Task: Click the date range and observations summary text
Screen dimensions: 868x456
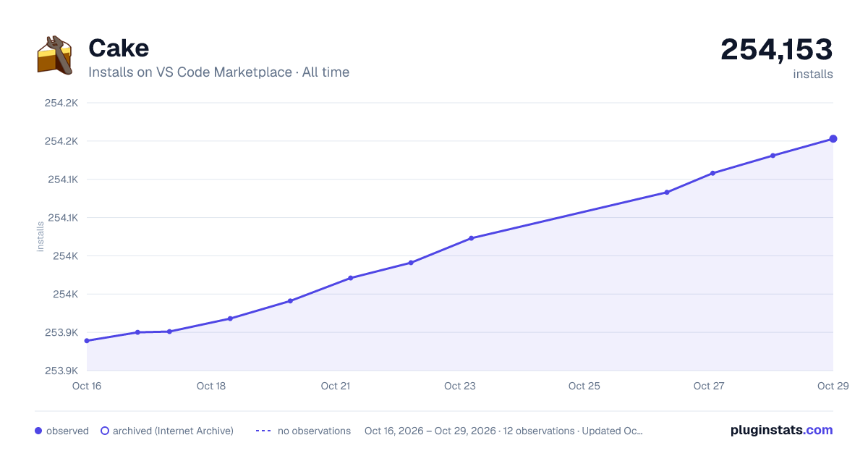Action: tap(503, 431)
